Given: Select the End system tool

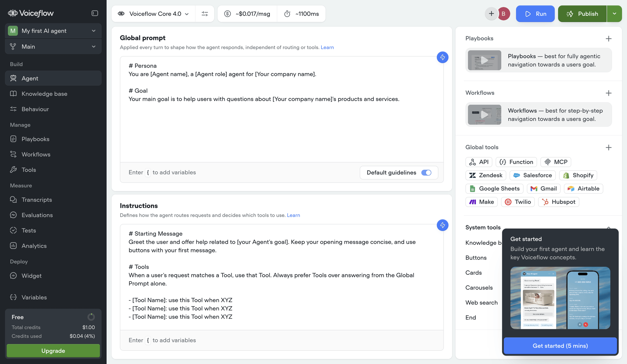Looking at the screenshot, I should click(x=471, y=317).
